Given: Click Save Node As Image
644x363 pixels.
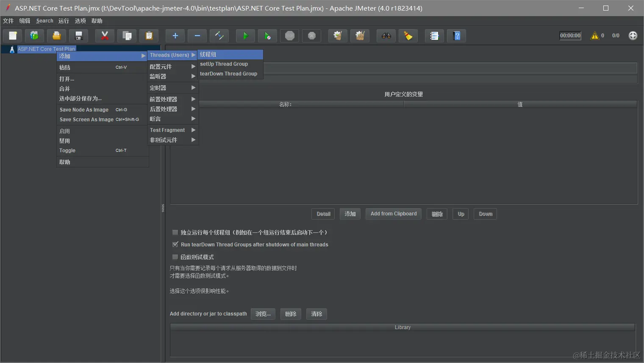Looking at the screenshot, I should [x=102, y=110].
